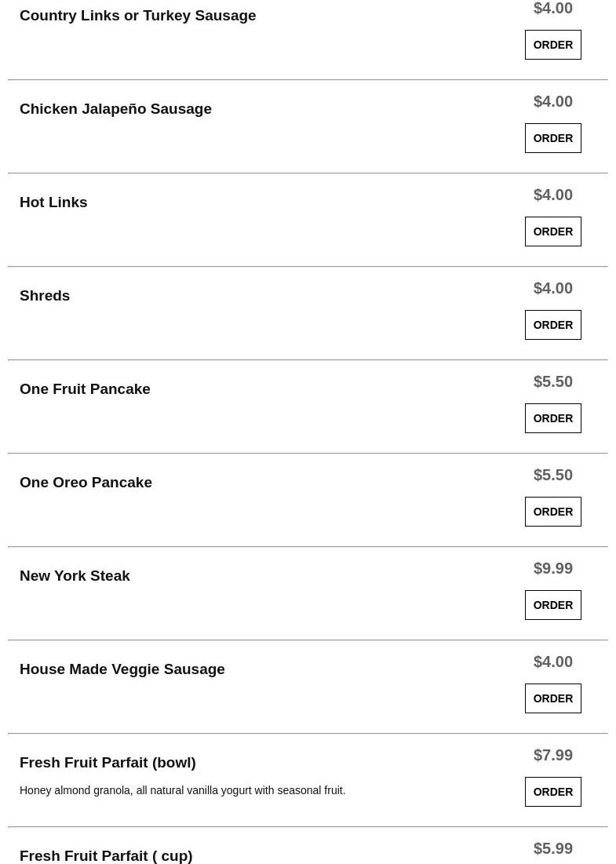Viewport: 616px width, 864px height.
Task: Order the Shreds side
Action: click(x=552, y=325)
